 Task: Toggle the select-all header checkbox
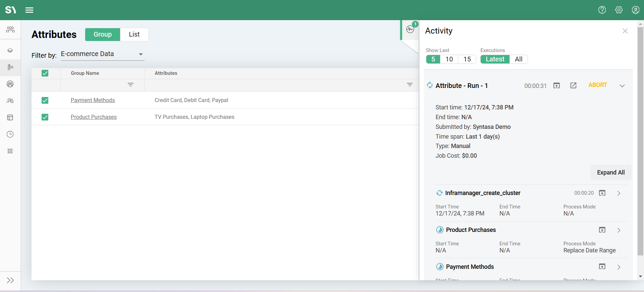45,73
